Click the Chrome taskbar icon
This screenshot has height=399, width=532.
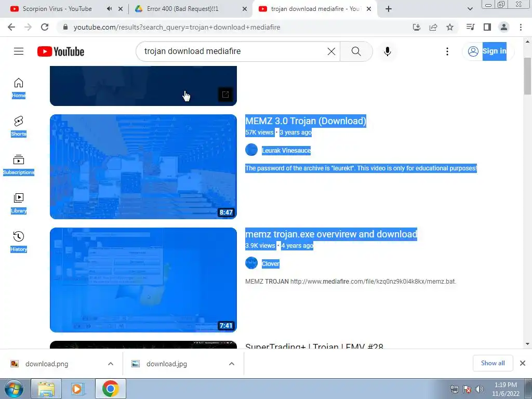click(110, 389)
